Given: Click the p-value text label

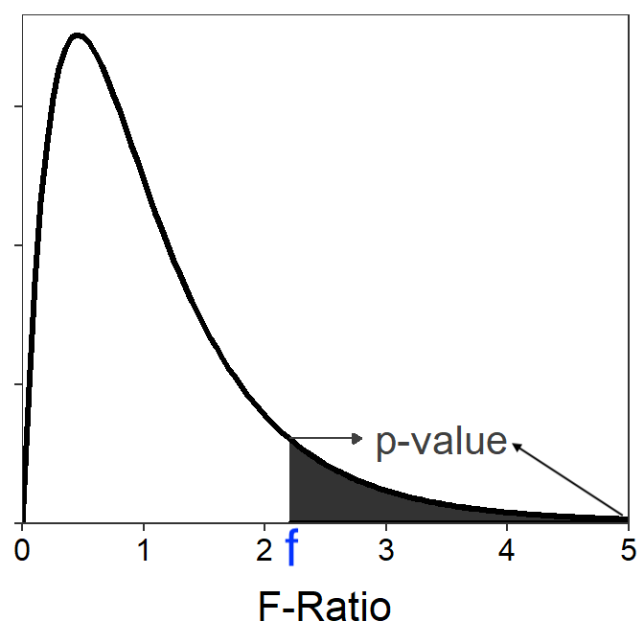Looking at the screenshot, I should click(x=441, y=441).
